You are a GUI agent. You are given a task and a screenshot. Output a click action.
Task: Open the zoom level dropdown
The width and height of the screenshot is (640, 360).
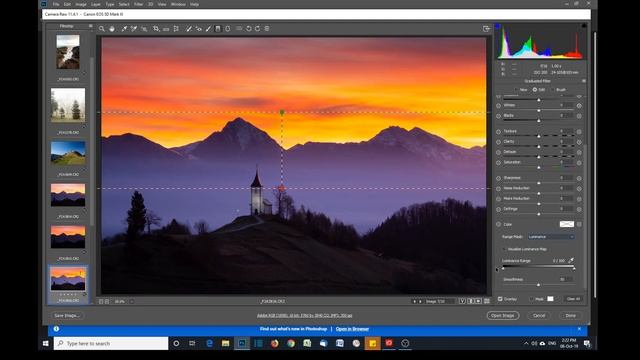(131, 301)
